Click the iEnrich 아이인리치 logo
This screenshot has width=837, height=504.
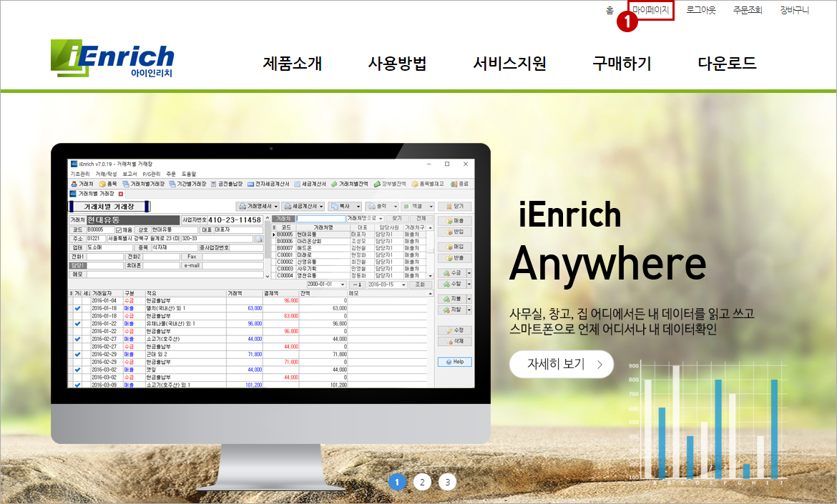tap(112, 58)
